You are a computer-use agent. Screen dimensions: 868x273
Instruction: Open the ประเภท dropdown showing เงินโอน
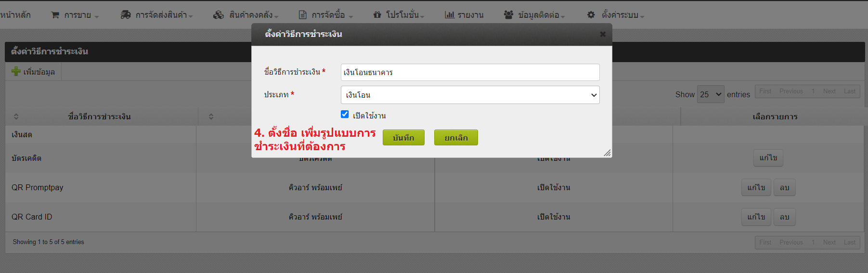click(x=470, y=95)
